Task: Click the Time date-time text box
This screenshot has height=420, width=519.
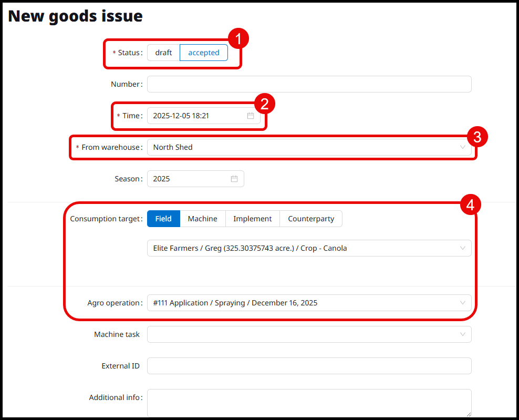Action: 194,116
